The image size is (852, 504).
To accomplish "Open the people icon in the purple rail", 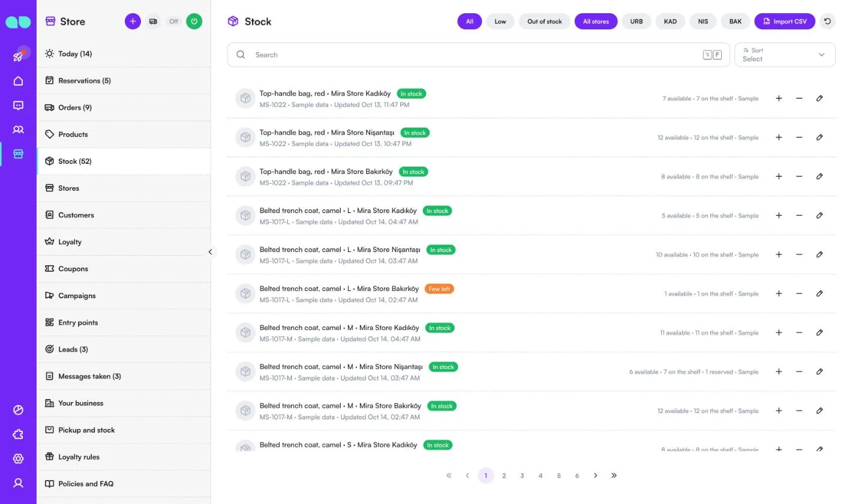I will tap(18, 130).
